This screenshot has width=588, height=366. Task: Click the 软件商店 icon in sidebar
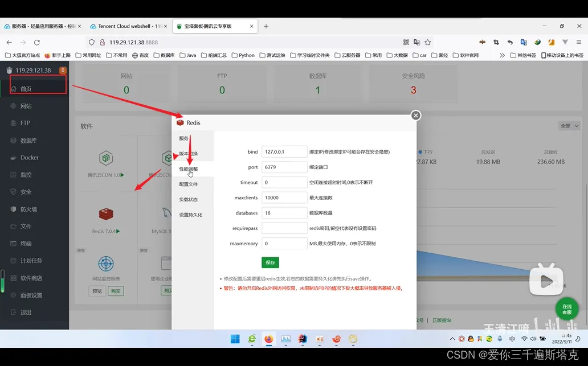click(14, 278)
